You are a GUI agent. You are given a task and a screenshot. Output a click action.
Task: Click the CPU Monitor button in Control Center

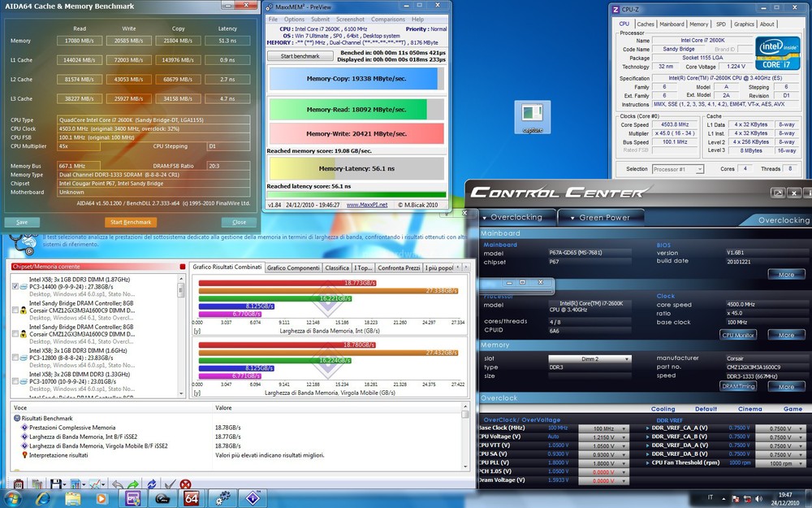point(738,335)
